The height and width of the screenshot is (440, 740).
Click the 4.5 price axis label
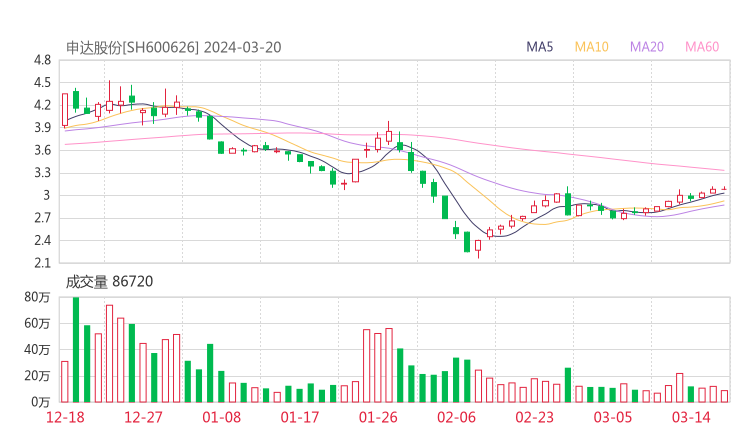[42, 83]
